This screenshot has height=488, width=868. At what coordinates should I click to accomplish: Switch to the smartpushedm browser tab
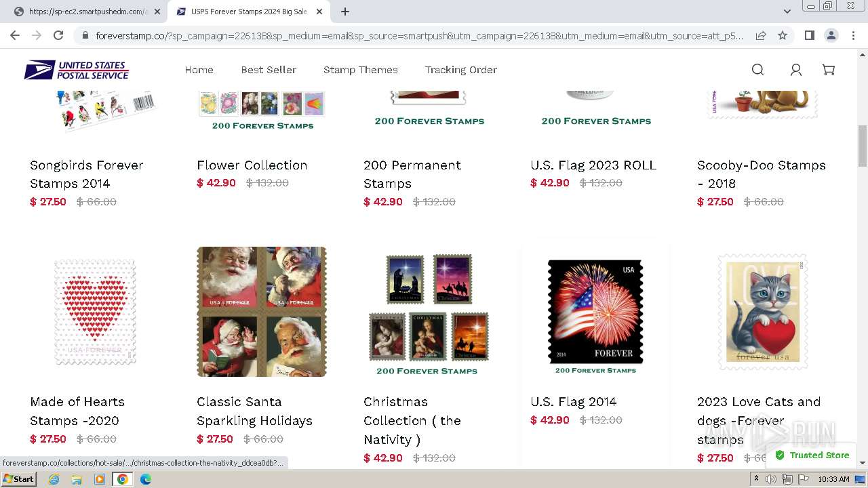(x=86, y=12)
